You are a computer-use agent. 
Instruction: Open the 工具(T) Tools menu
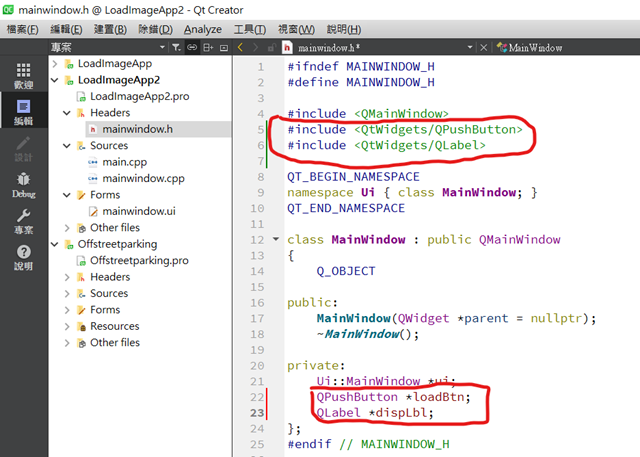click(x=251, y=29)
